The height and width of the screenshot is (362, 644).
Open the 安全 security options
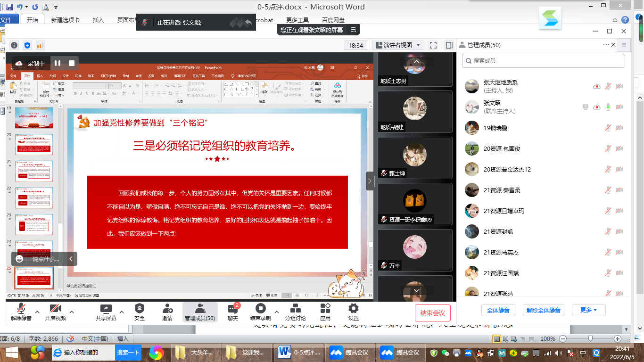point(139,312)
